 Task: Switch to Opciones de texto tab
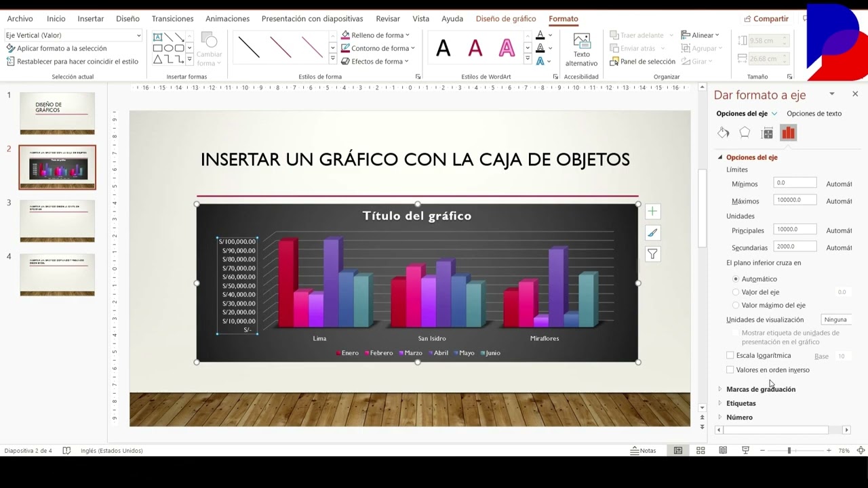[x=814, y=113]
